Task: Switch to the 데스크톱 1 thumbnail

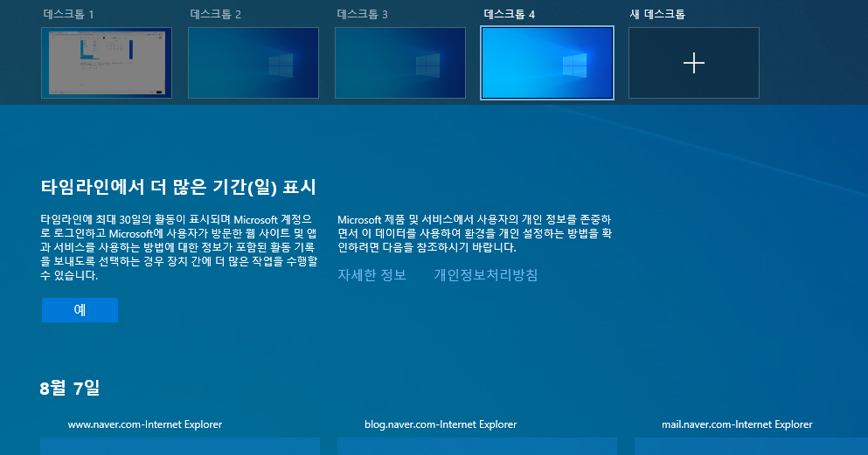Action: (x=107, y=63)
